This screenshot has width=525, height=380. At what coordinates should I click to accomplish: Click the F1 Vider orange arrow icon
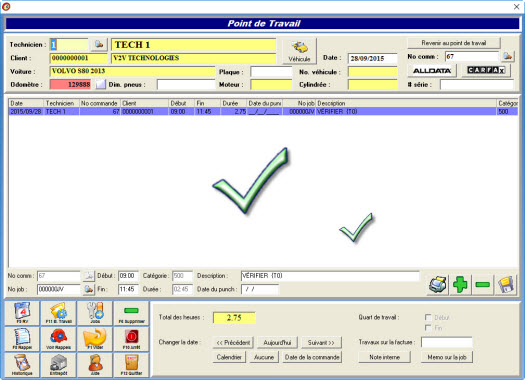(x=95, y=339)
